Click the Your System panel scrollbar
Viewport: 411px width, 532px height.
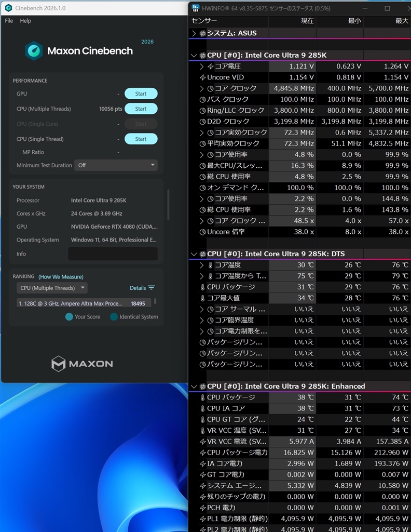click(169, 205)
